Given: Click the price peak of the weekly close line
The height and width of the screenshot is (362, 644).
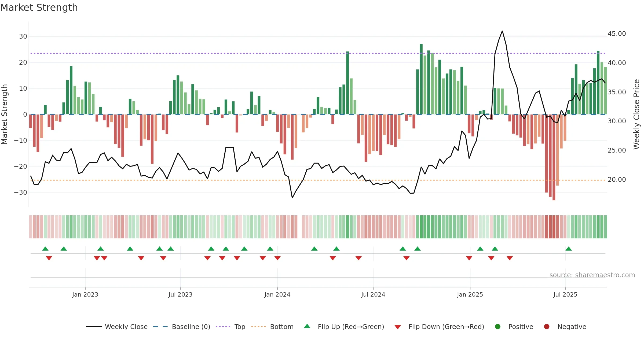Looking at the screenshot, I should [502, 31].
